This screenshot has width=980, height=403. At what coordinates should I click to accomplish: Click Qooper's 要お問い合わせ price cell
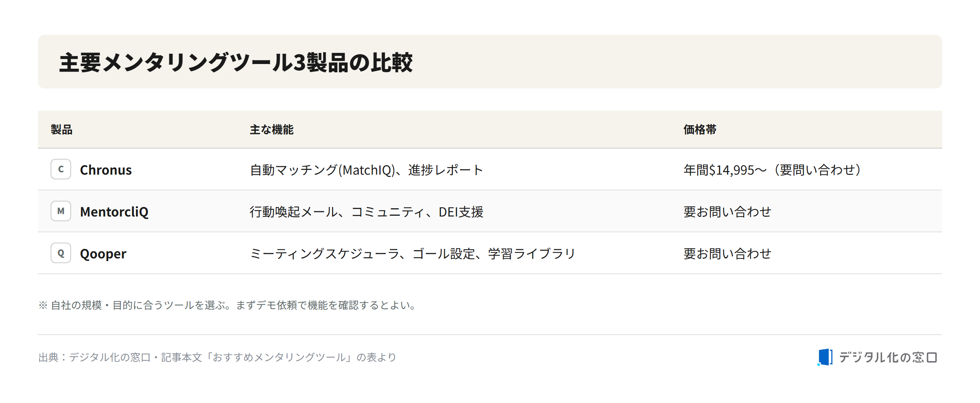tap(727, 254)
